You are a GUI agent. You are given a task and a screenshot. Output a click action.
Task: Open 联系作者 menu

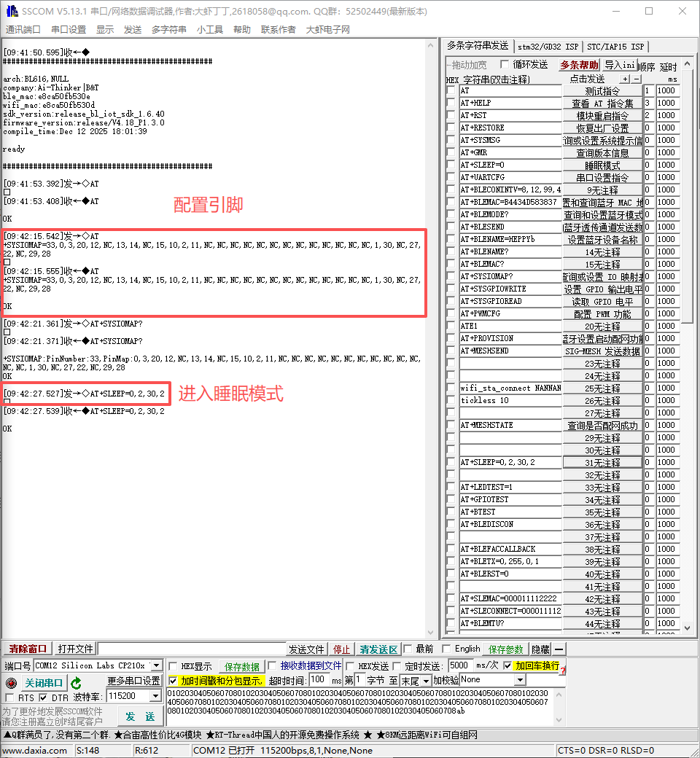[x=278, y=29]
